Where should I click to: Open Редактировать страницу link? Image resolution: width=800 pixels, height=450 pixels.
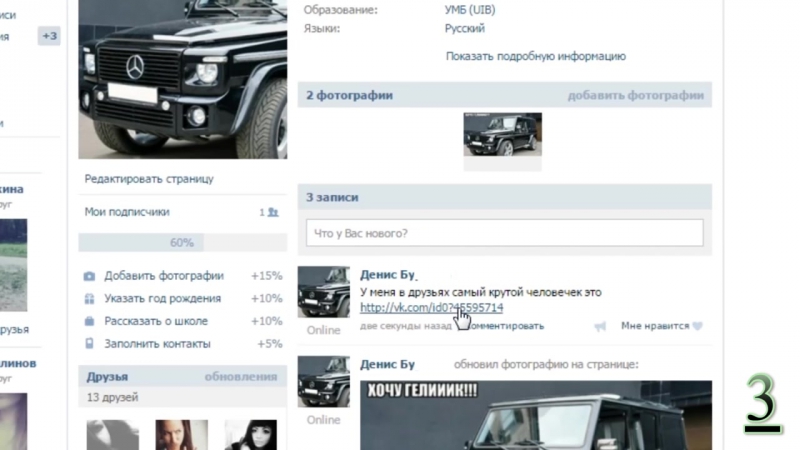click(x=149, y=179)
